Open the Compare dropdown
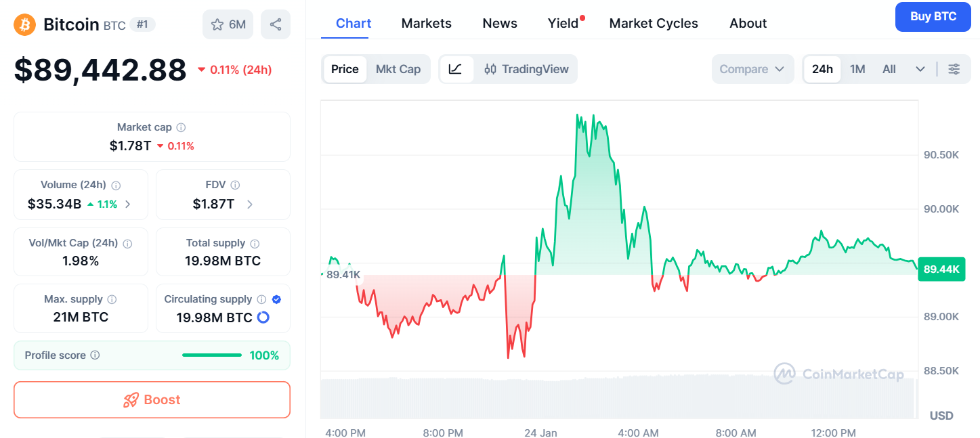 point(752,69)
